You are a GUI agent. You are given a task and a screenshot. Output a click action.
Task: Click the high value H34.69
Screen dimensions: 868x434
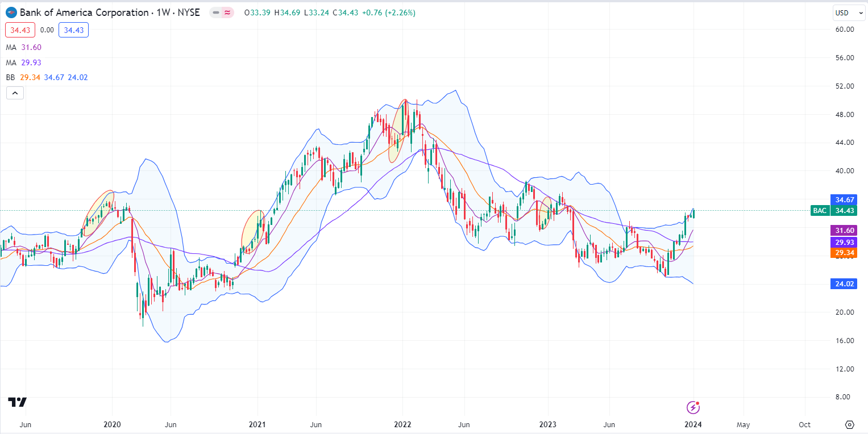coord(288,12)
